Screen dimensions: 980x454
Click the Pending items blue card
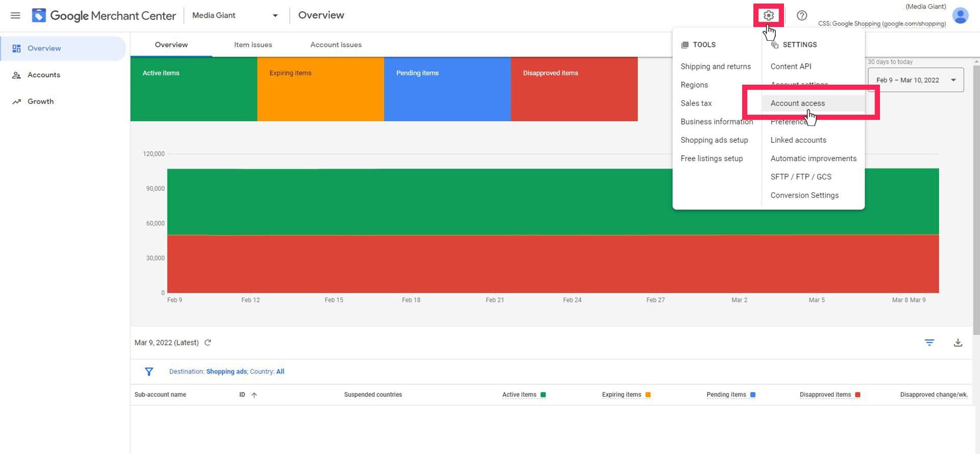tap(447, 89)
